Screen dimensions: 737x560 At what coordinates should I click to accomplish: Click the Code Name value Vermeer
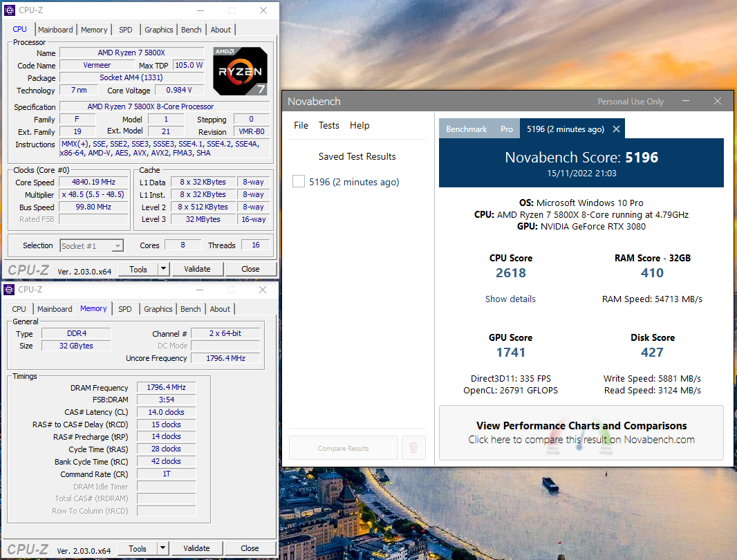pyautogui.click(x=97, y=65)
